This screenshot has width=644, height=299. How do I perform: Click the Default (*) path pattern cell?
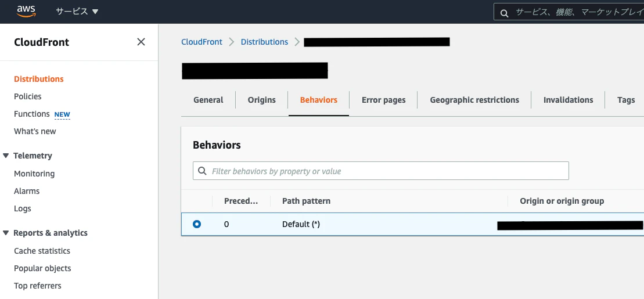tap(301, 224)
